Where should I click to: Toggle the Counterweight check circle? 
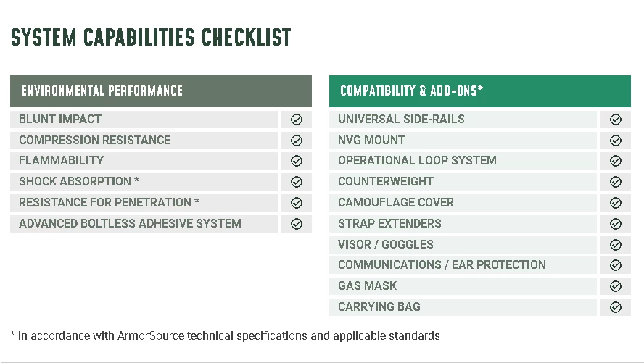(615, 182)
